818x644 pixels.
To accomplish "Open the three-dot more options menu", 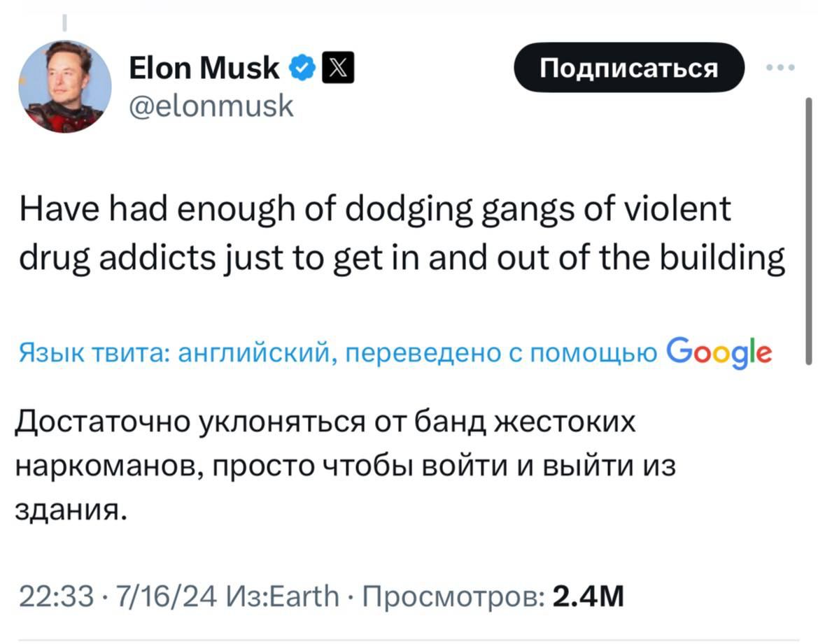I will [x=780, y=68].
